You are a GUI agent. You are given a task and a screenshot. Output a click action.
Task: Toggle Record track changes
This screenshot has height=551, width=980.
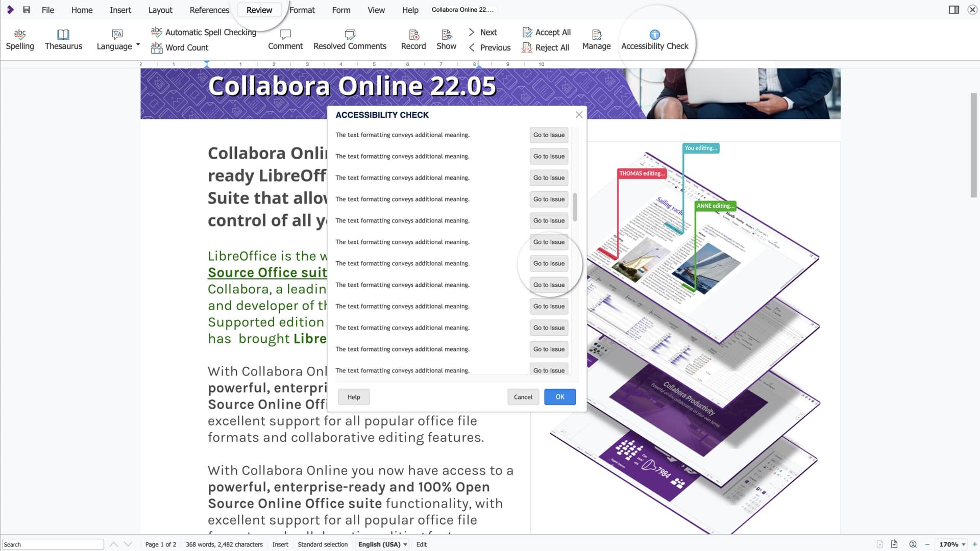click(413, 39)
